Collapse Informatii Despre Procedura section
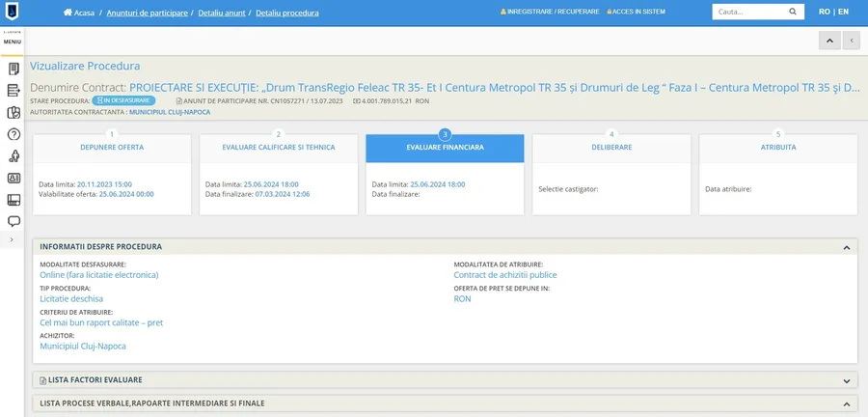The width and height of the screenshot is (868, 417). click(x=847, y=247)
